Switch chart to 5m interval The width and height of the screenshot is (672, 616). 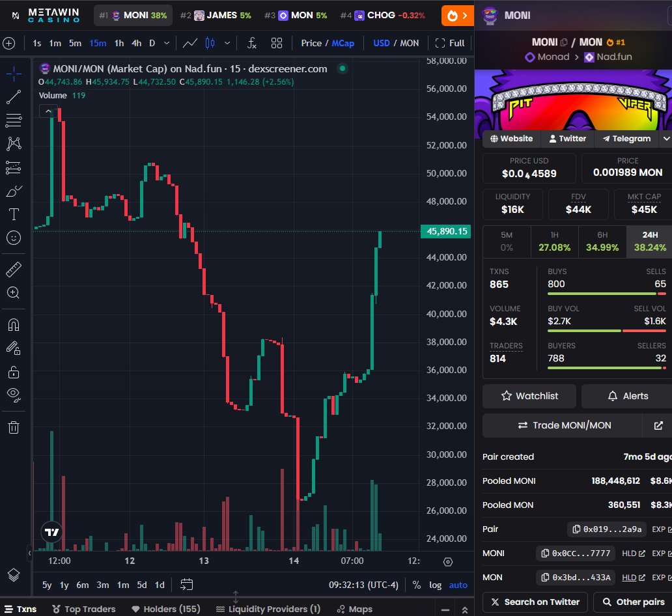click(x=75, y=43)
